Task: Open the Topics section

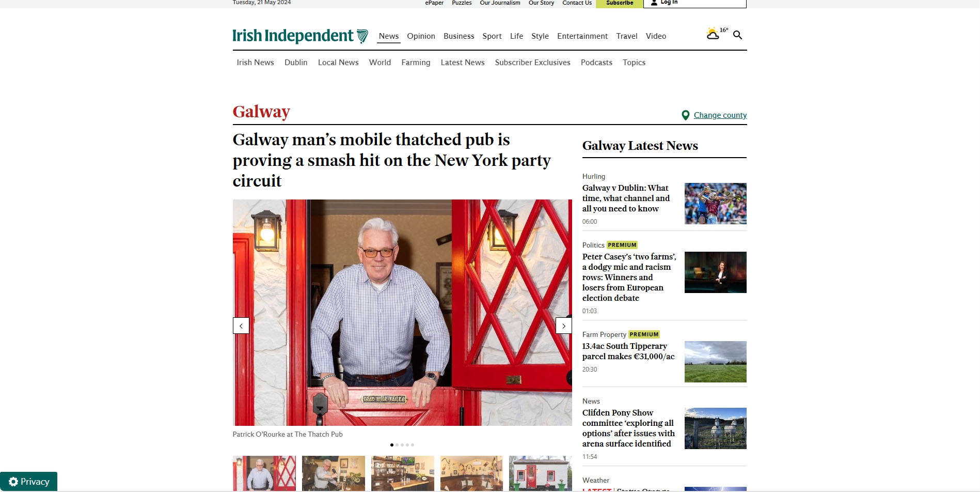Action: point(634,63)
